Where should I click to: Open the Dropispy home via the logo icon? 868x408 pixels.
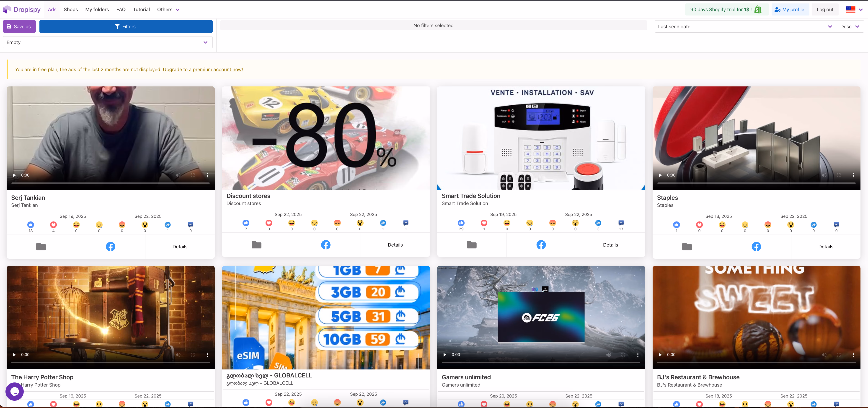coord(7,9)
